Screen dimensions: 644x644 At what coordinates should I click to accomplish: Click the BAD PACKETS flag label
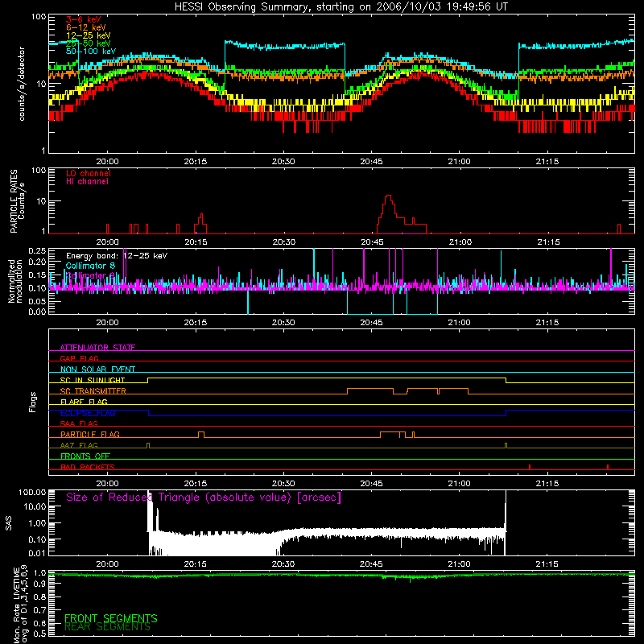(x=88, y=467)
